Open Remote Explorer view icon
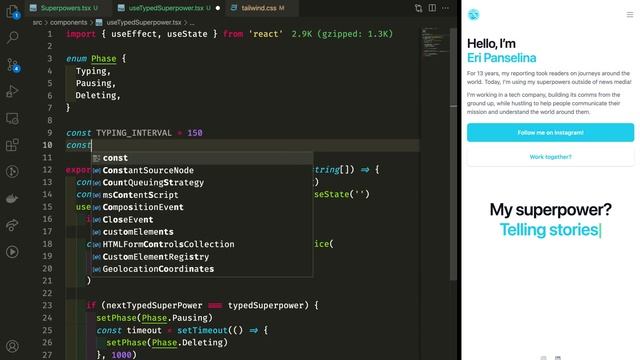 pyautogui.click(x=12, y=118)
